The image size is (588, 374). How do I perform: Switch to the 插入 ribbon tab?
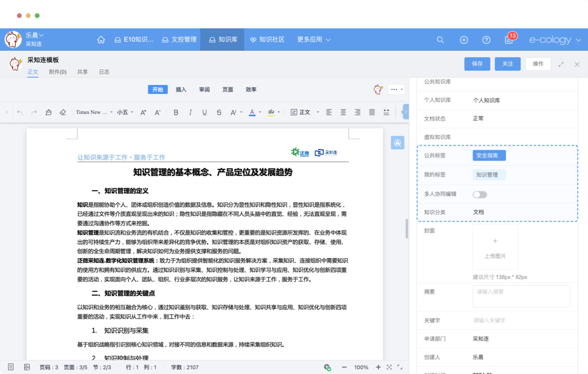(181, 90)
